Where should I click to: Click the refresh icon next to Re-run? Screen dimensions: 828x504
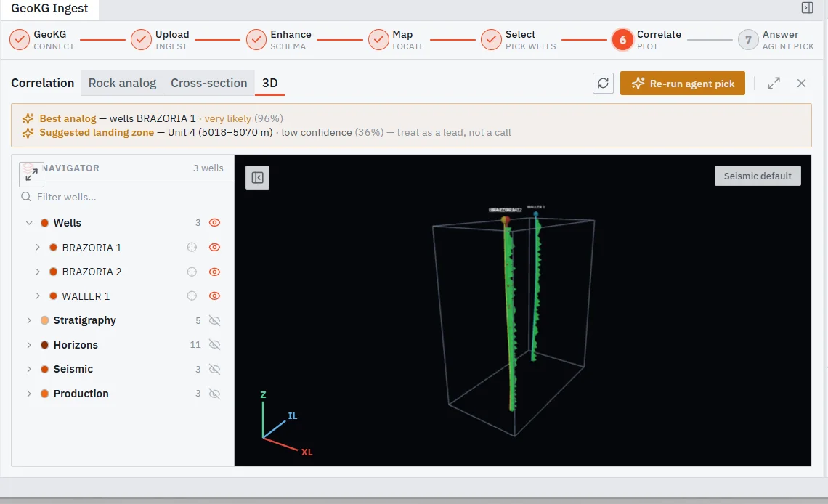(x=603, y=84)
